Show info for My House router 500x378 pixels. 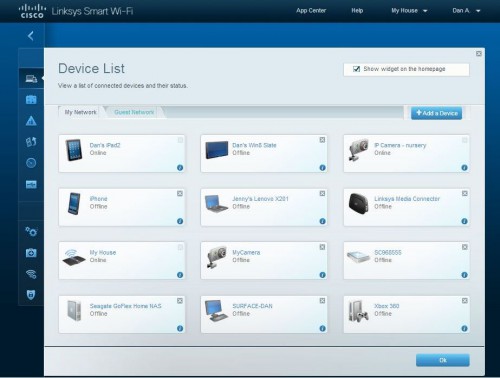click(180, 275)
